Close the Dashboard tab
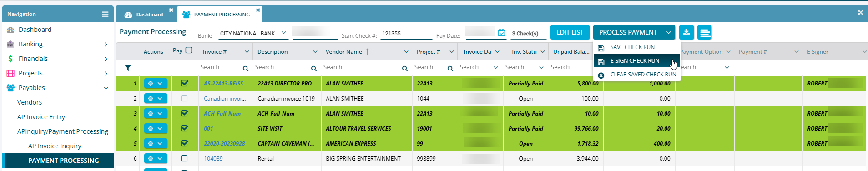 tap(171, 10)
